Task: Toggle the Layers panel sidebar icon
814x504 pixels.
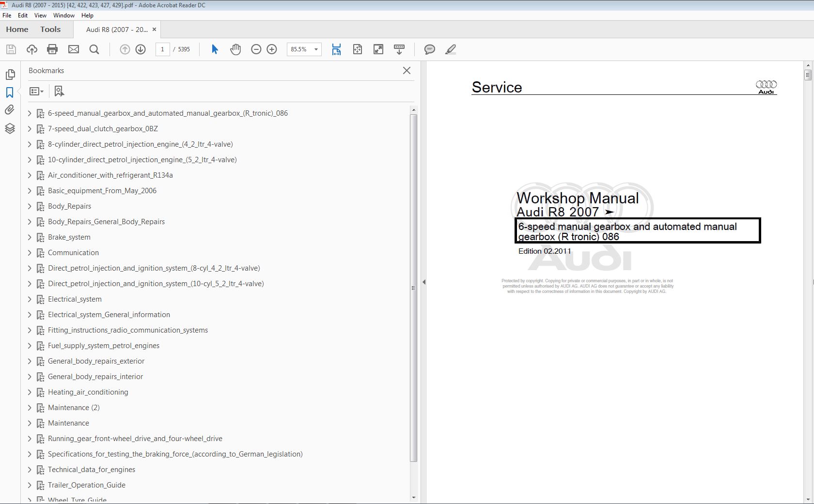Action: pos(10,128)
